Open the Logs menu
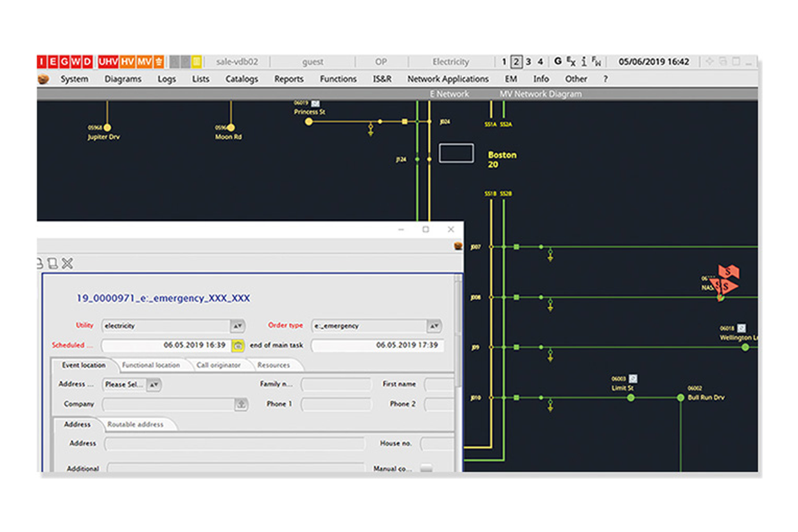This screenshot has width=798, height=532. (x=166, y=79)
